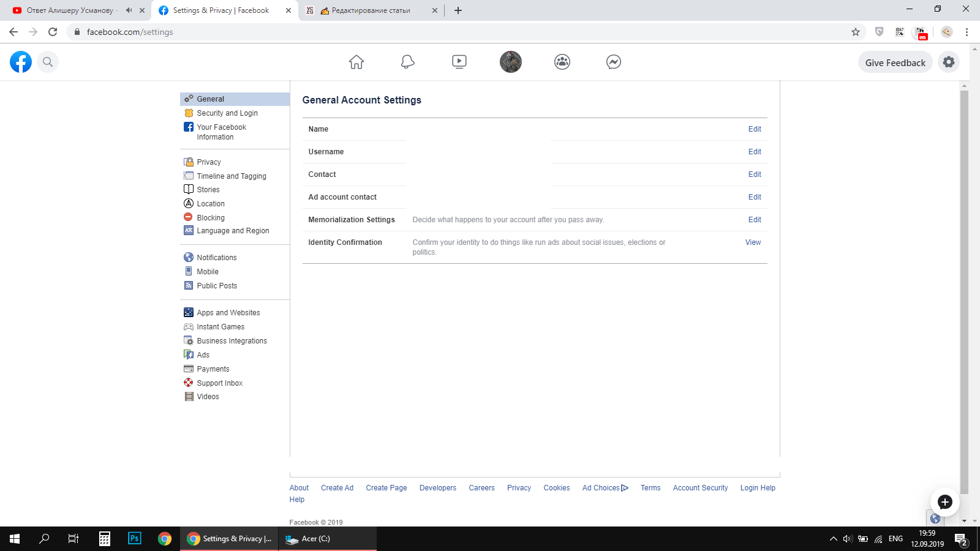Screen dimensions: 980x551
Task: Go to Home feed icon
Action: (356, 62)
